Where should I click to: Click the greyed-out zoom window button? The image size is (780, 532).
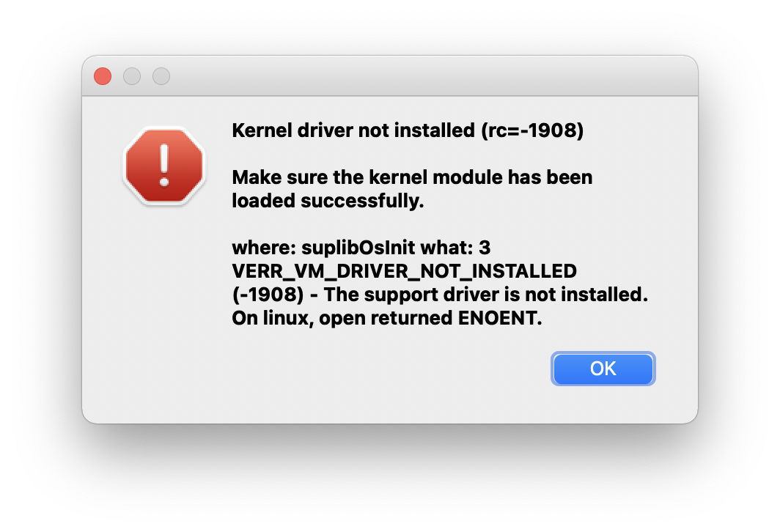pos(161,76)
